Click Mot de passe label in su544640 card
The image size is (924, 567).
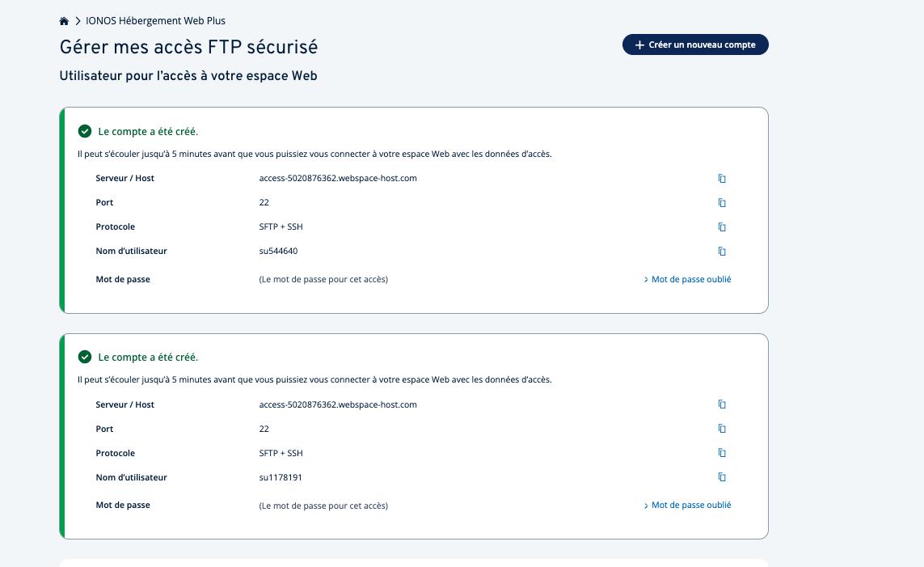coord(123,279)
